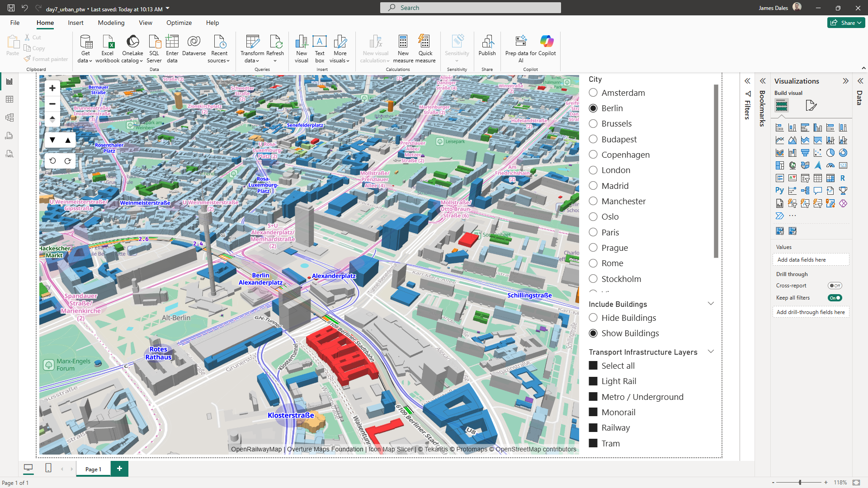
Task: Expand the Filters pane
Action: (747, 81)
